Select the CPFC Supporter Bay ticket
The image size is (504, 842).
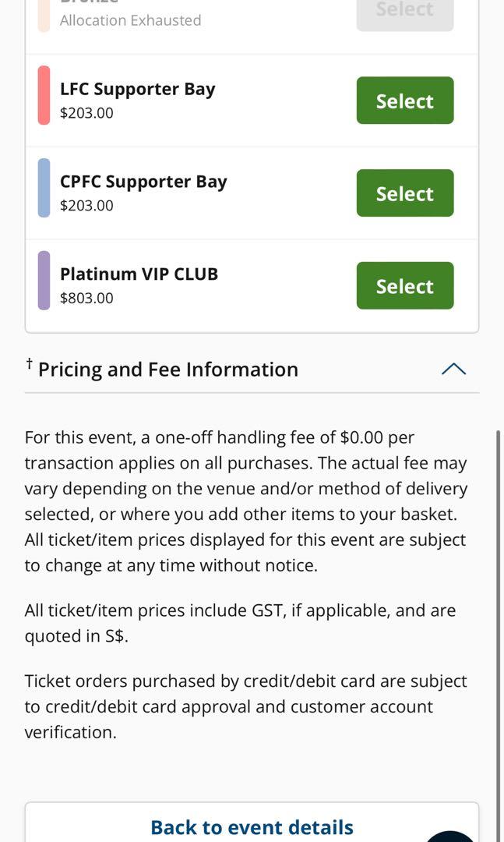(404, 193)
